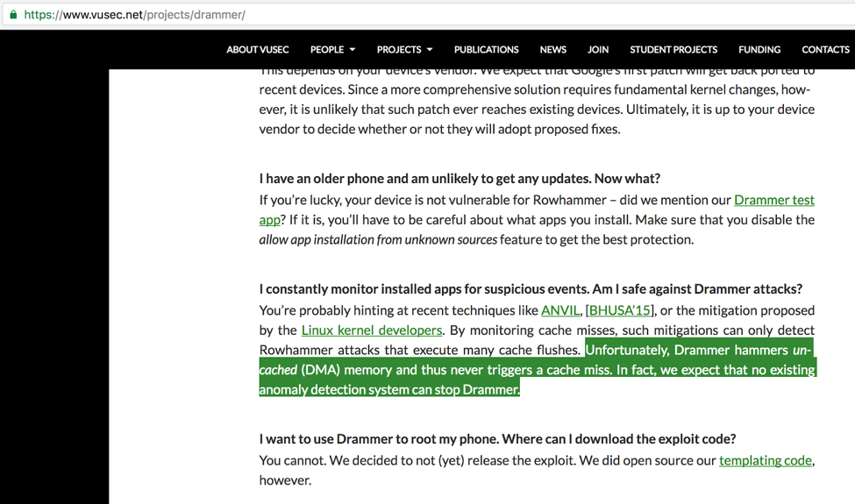The image size is (855, 504).
Task: Open the ABOUT VUSEC page
Action: [x=257, y=50]
